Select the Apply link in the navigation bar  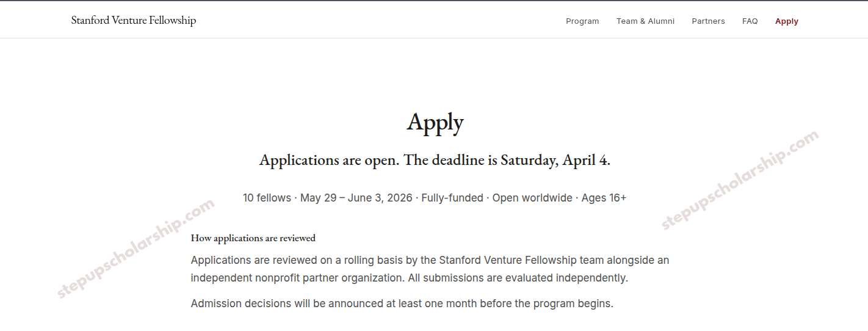[x=786, y=21]
